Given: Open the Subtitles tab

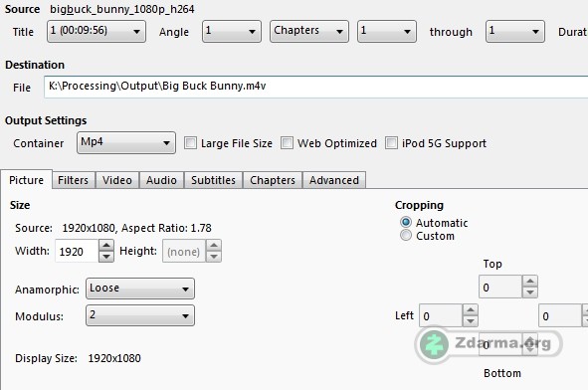Looking at the screenshot, I should coord(213,180).
